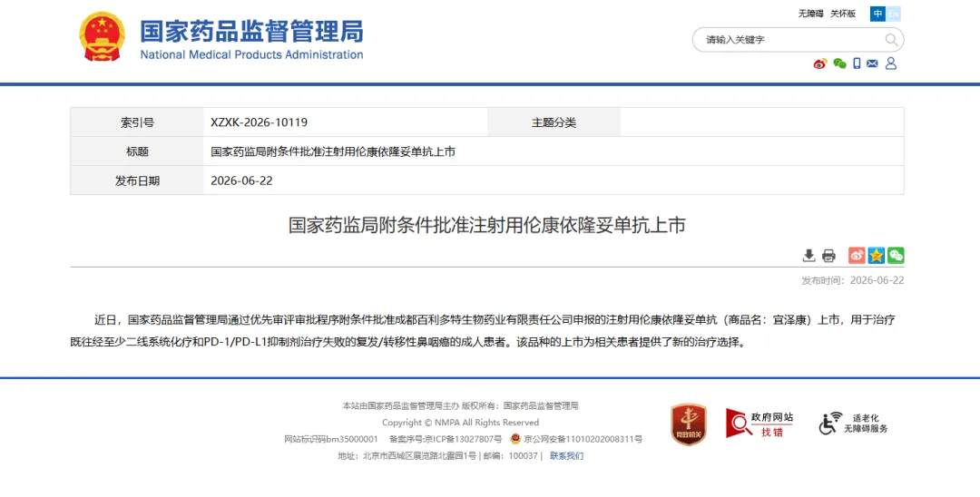Download the article using the download icon
Viewport: 980px width, 497px height.
(x=808, y=256)
